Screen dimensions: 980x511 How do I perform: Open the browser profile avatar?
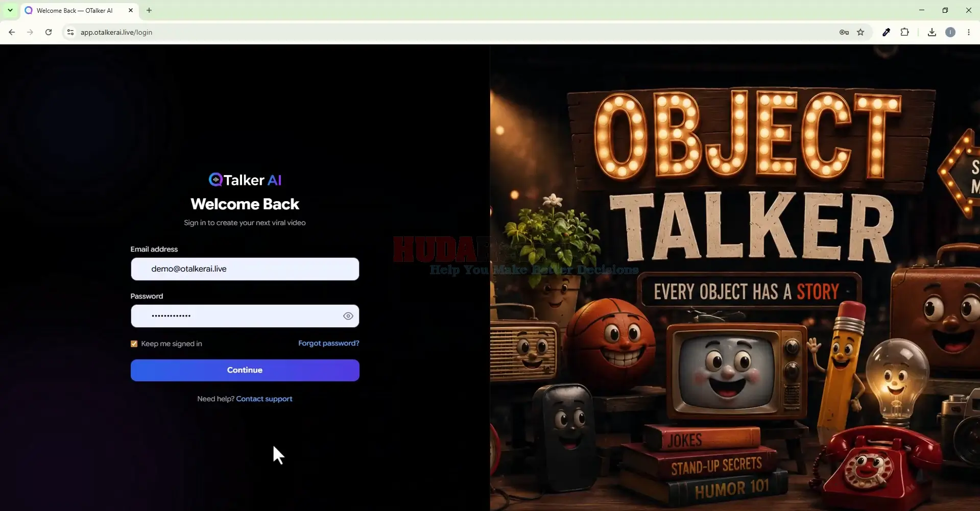coord(950,32)
